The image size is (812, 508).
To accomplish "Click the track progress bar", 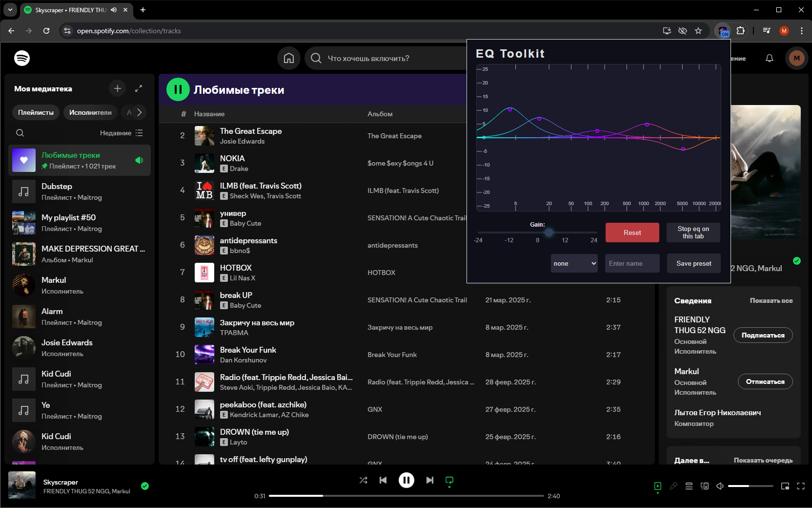I will tap(406, 496).
